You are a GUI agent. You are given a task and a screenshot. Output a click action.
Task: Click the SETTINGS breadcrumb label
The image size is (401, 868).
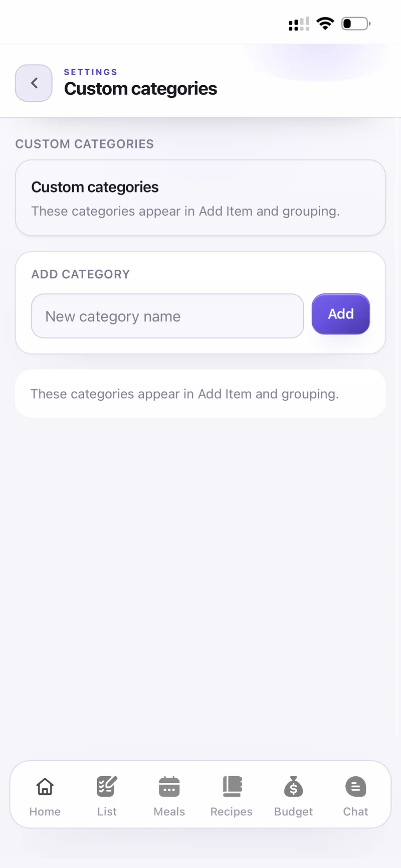click(91, 72)
